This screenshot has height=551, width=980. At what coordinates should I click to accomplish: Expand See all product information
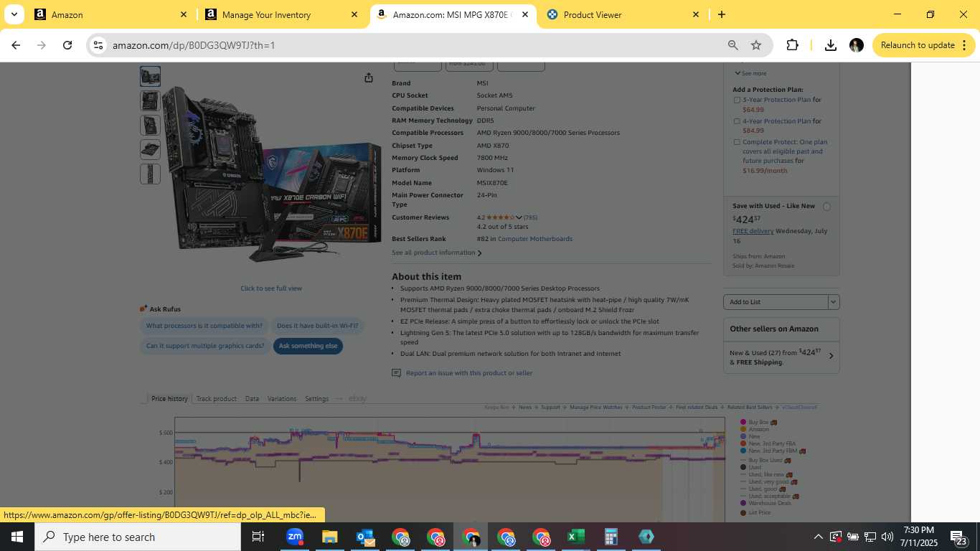click(436, 253)
